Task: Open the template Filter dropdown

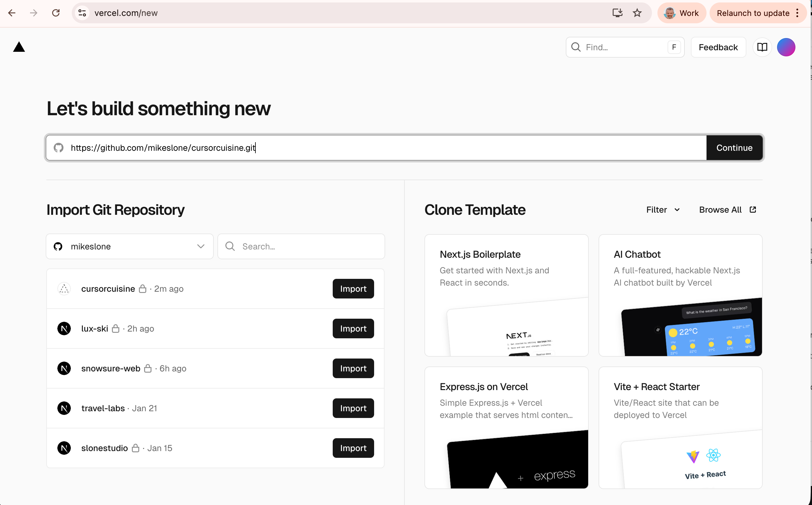Action: click(x=663, y=210)
